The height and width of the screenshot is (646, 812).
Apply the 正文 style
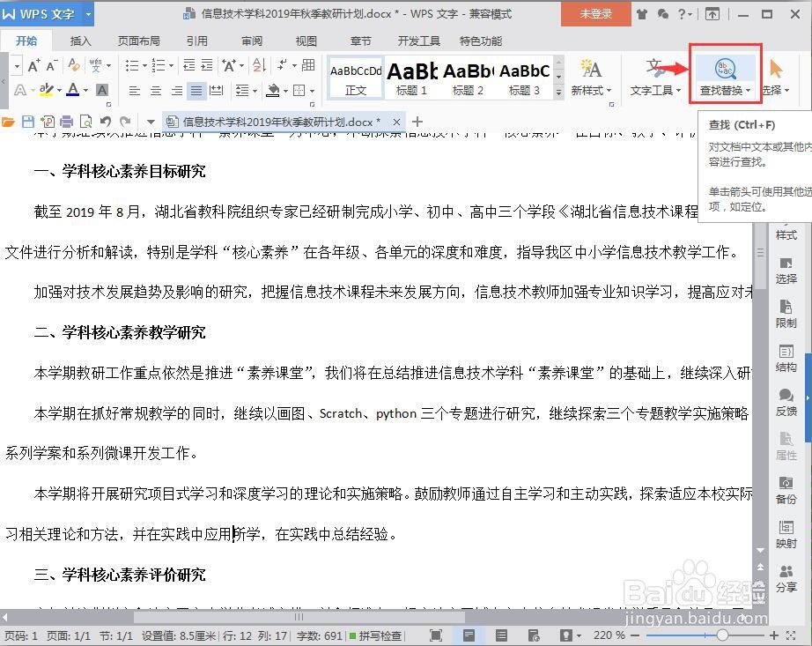[x=356, y=78]
